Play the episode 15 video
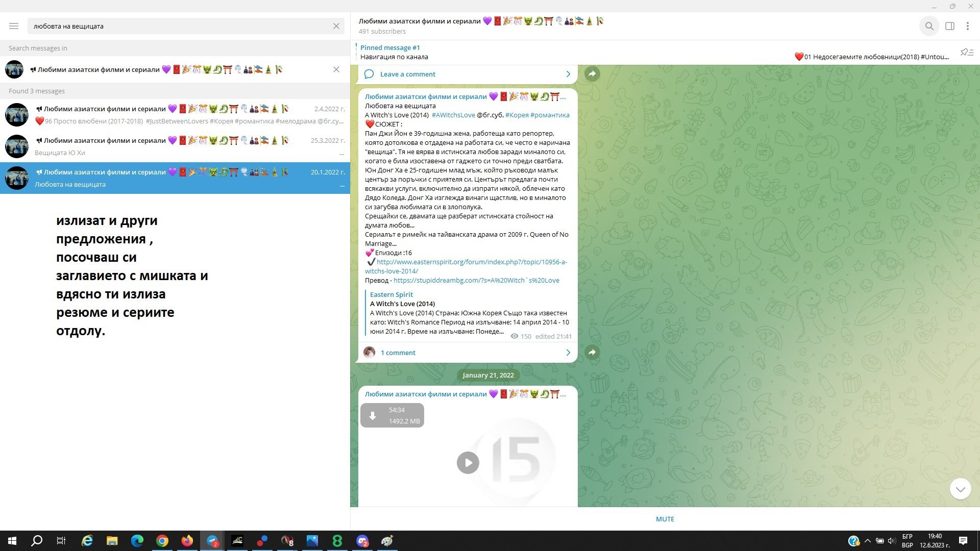 tap(468, 463)
